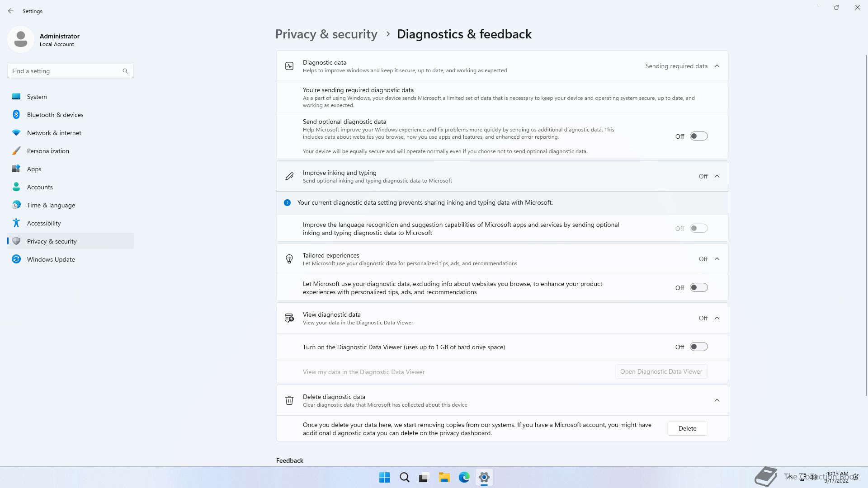Open Apps settings category
This screenshot has width=868, height=488.
(71, 169)
